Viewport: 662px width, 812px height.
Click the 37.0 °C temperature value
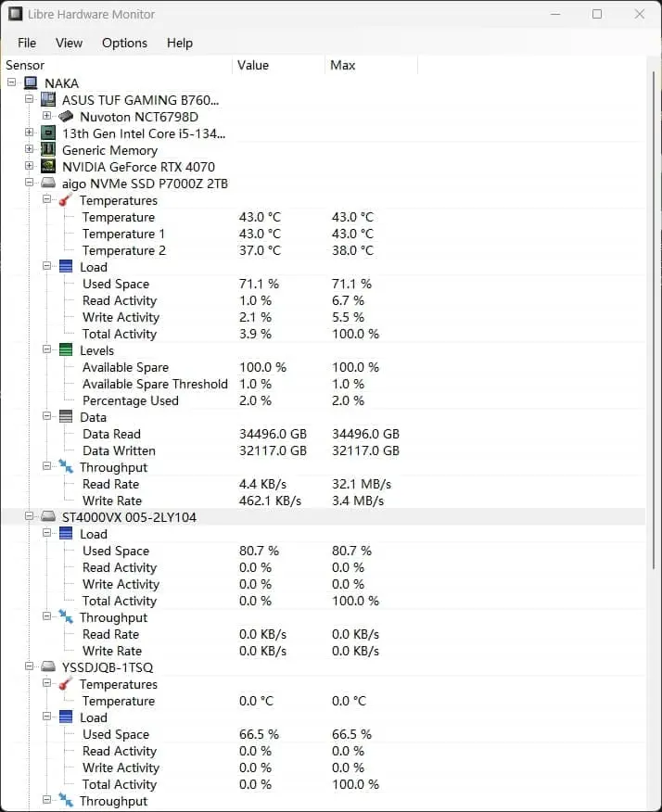point(260,250)
